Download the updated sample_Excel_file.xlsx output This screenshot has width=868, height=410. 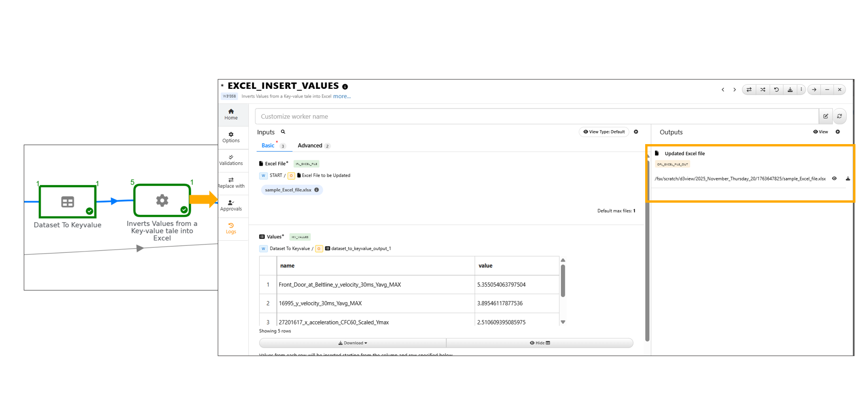coord(848,179)
